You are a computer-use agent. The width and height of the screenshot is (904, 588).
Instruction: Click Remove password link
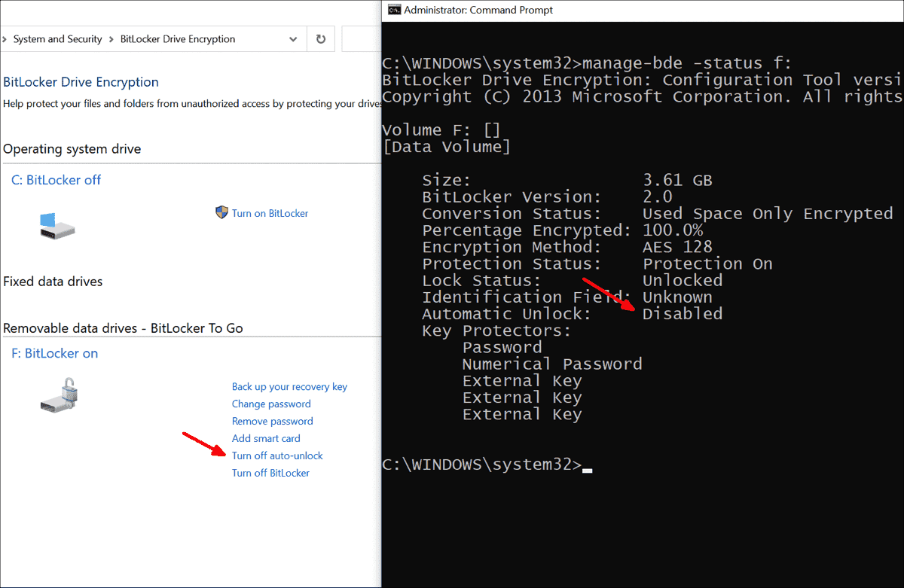pos(272,421)
